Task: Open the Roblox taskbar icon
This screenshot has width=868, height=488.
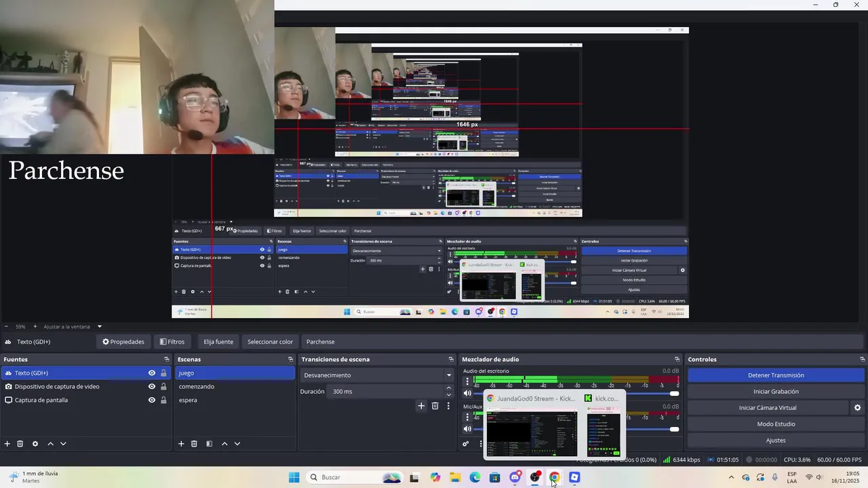Action: (574, 477)
